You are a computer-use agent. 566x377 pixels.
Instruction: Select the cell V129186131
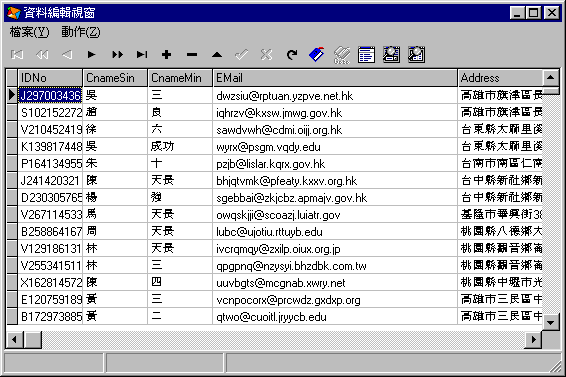pos(50,248)
